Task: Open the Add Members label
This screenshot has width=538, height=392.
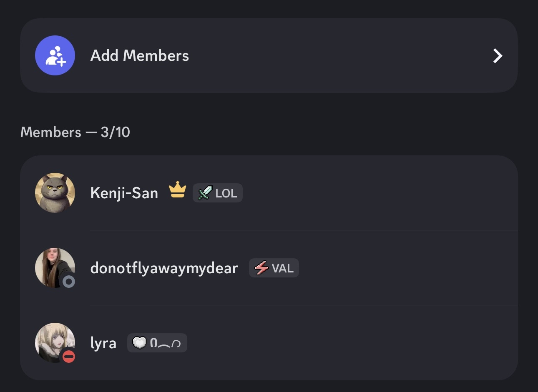Action: (140, 55)
